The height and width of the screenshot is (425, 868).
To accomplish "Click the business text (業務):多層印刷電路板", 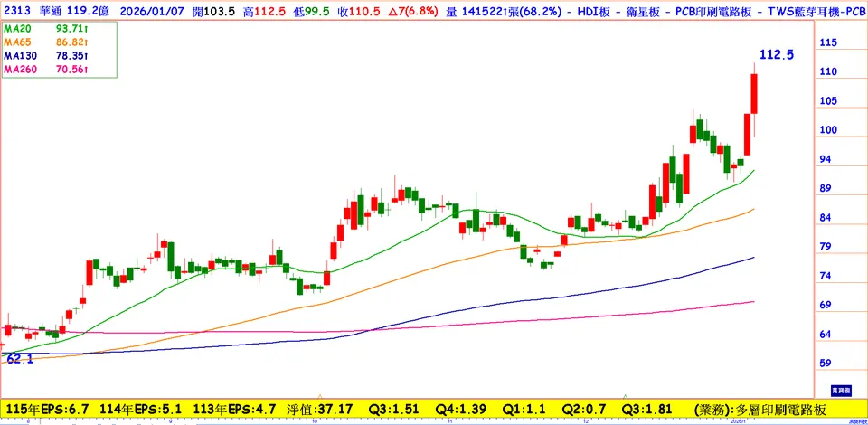I will (759, 410).
